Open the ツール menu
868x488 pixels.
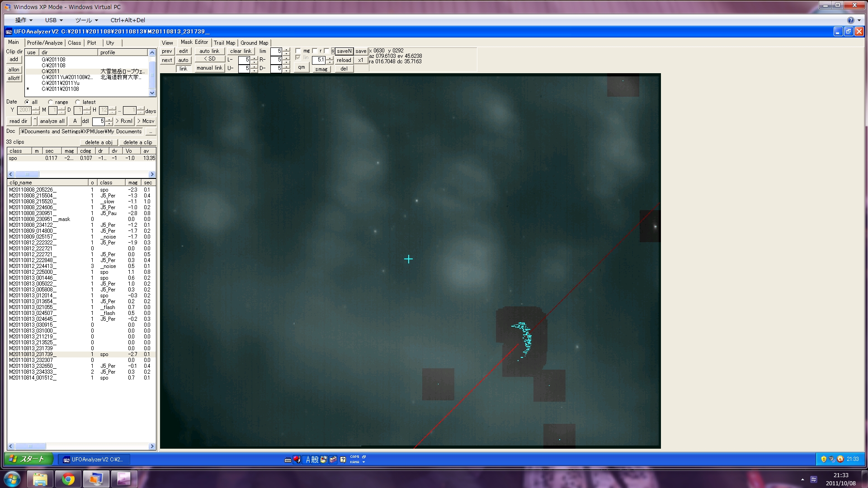pos(87,20)
